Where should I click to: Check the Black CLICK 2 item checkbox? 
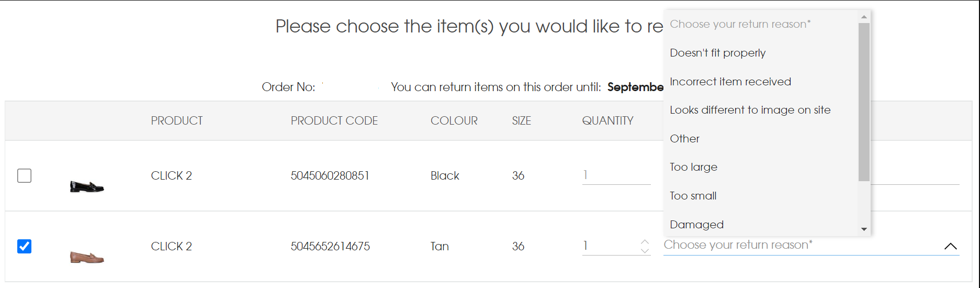[25, 175]
